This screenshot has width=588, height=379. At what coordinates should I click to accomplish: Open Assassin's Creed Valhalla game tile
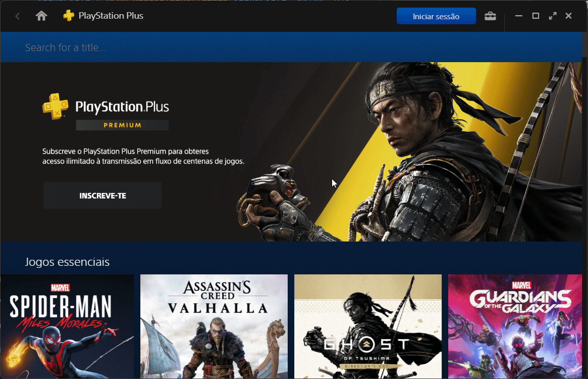pyautogui.click(x=214, y=326)
